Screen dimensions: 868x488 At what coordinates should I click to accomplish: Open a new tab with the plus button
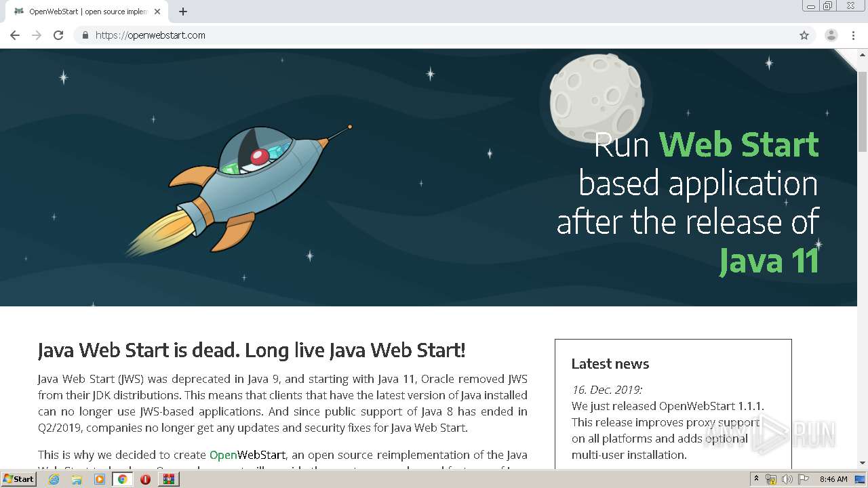(x=183, y=12)
